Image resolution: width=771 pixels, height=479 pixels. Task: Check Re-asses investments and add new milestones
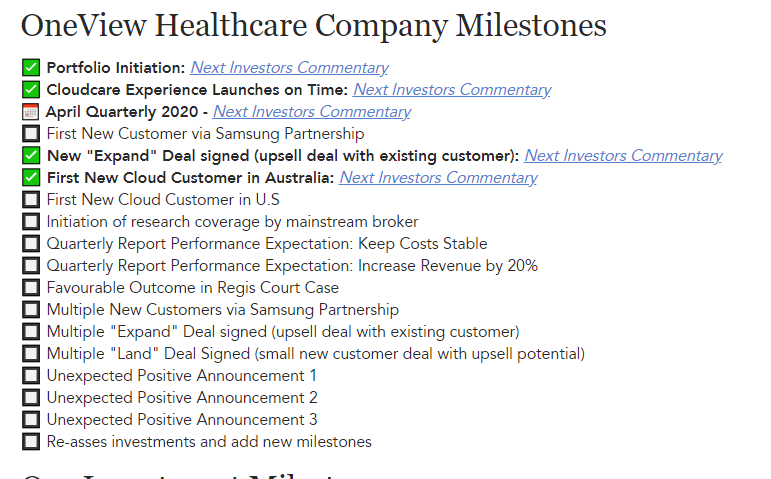[x=30, y=442]
